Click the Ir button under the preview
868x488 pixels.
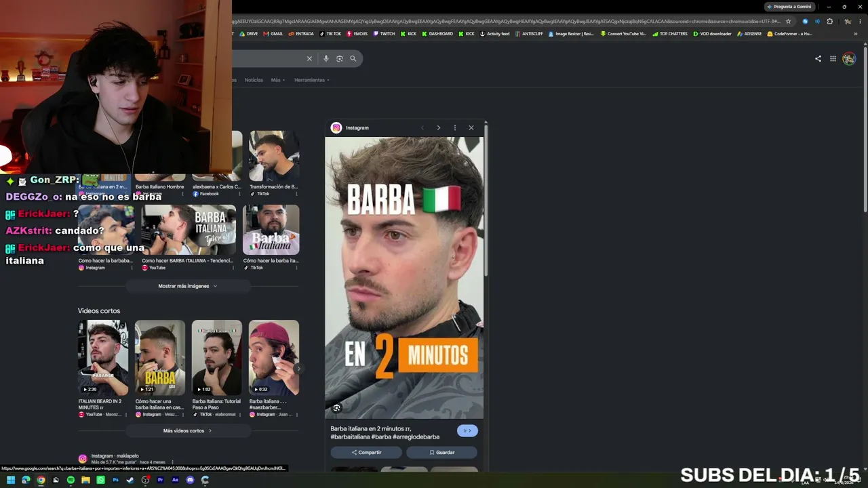click(467, 431)
